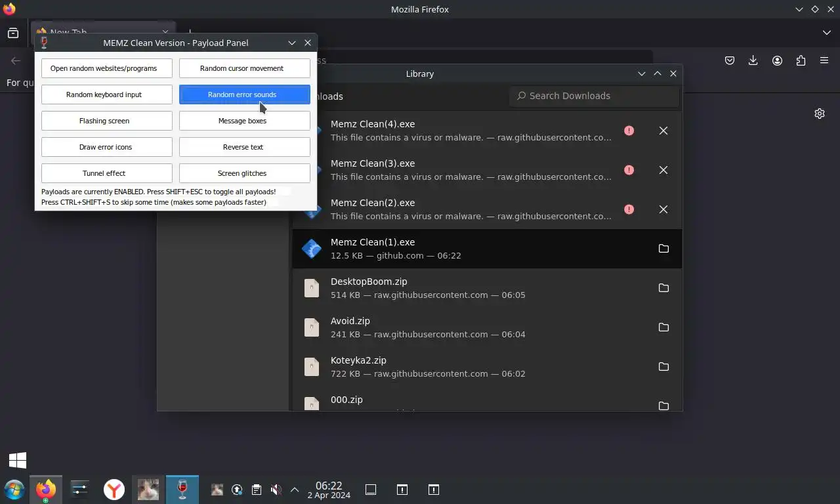The image size is (840, 504).
Task: Open Firefox Pocket save icon
Action: [729, 60]
